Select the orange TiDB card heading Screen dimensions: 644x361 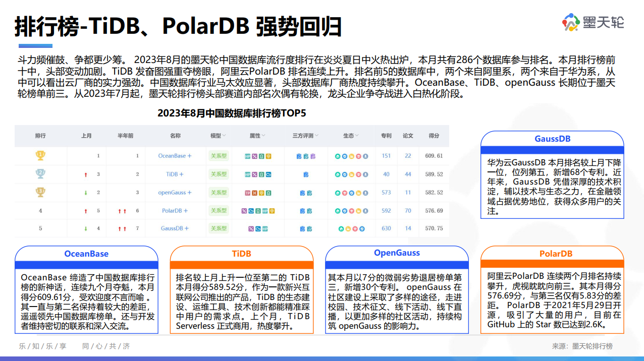click(241, 254)
